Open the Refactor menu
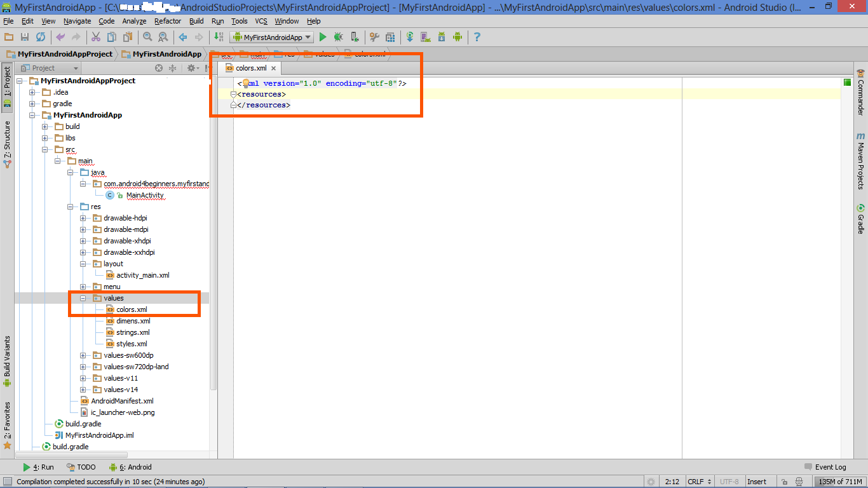Viewport: 868px width, 488px height. click(168, 21)
